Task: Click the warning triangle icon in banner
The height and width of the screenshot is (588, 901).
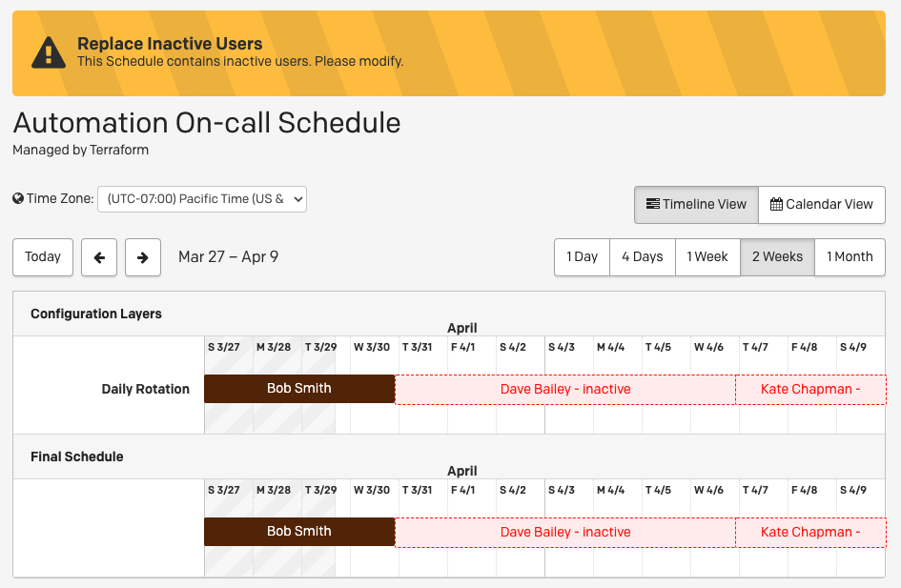Action: coord(49,52)
